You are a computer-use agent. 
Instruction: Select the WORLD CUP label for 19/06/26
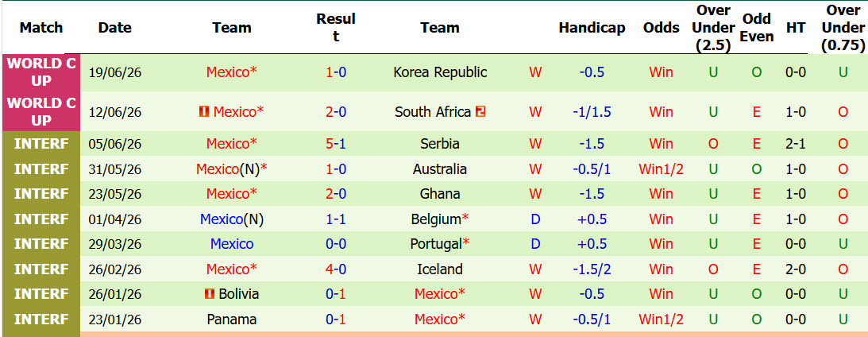[x=41, y=72]
